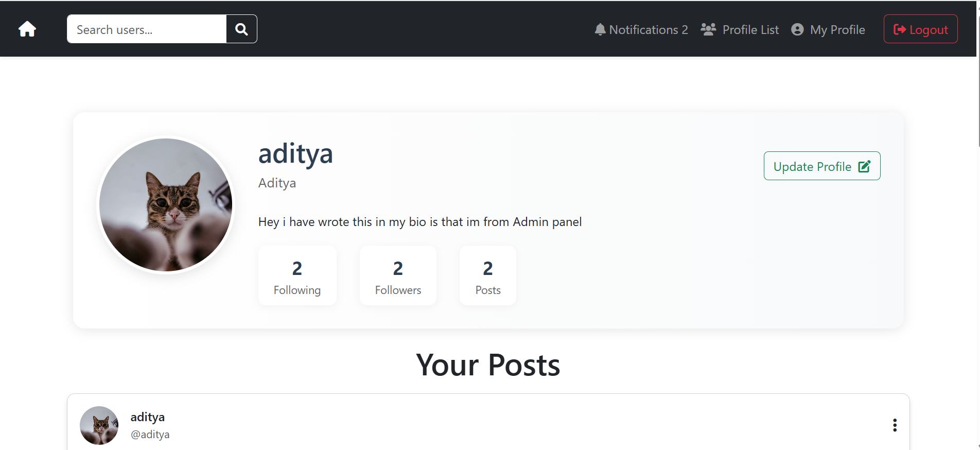Open the three-dot post options menu
Screen dimensions: 980x450
(895, 425)
